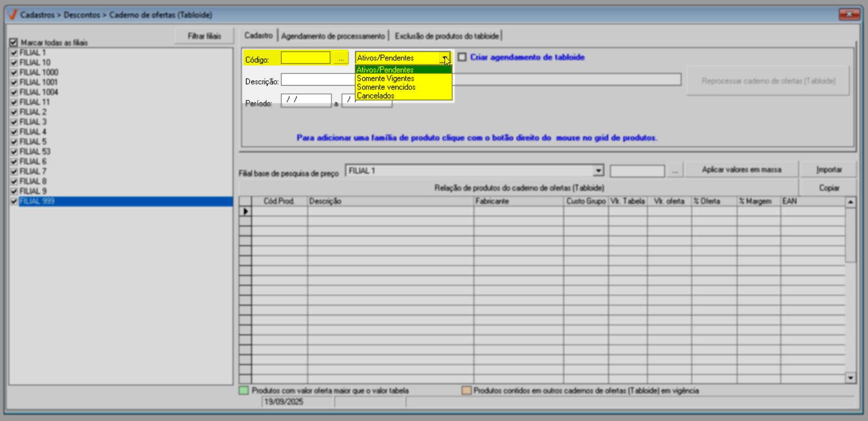Click the ellipsis button beside Aplicar valores
The width and height of the screenshot is (868, 421).
tap(675, 171)
